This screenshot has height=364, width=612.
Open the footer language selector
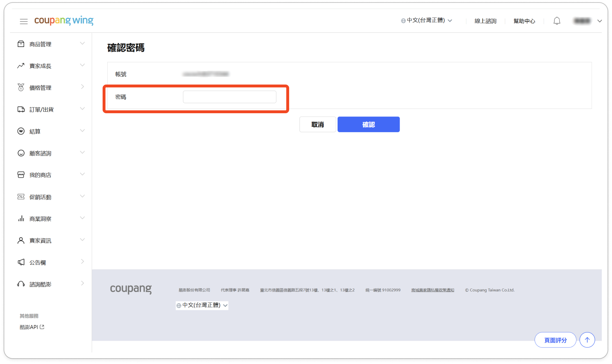202,305
